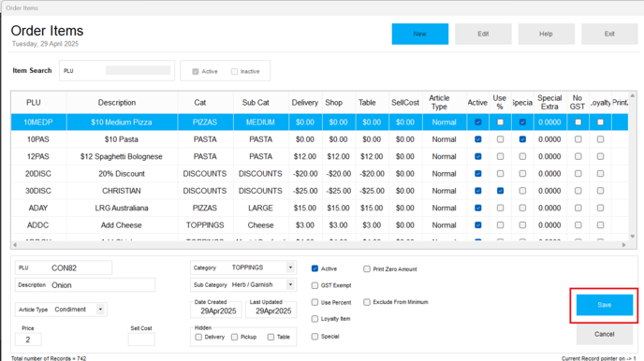Cancel the item edit
The image size is (644, 361).
pyautogui.click(x=604, y=334)
